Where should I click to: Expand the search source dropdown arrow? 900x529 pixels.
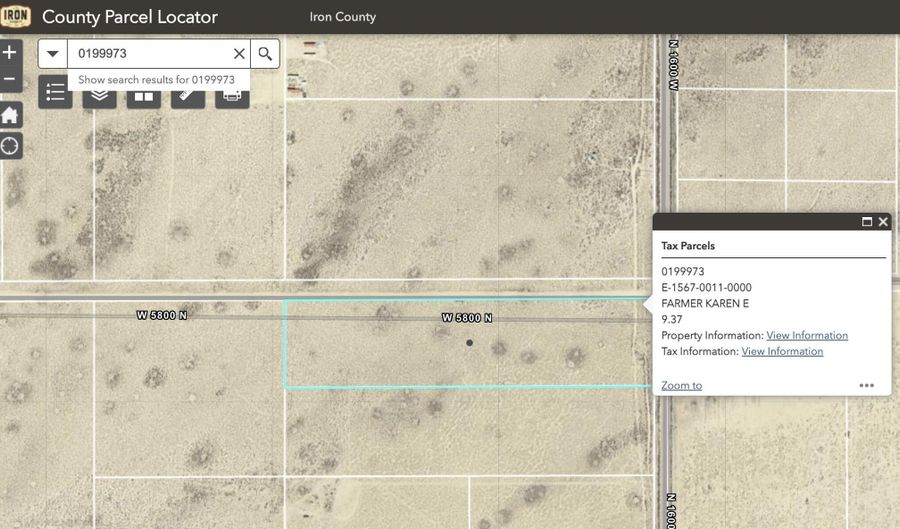click(53, 54)
